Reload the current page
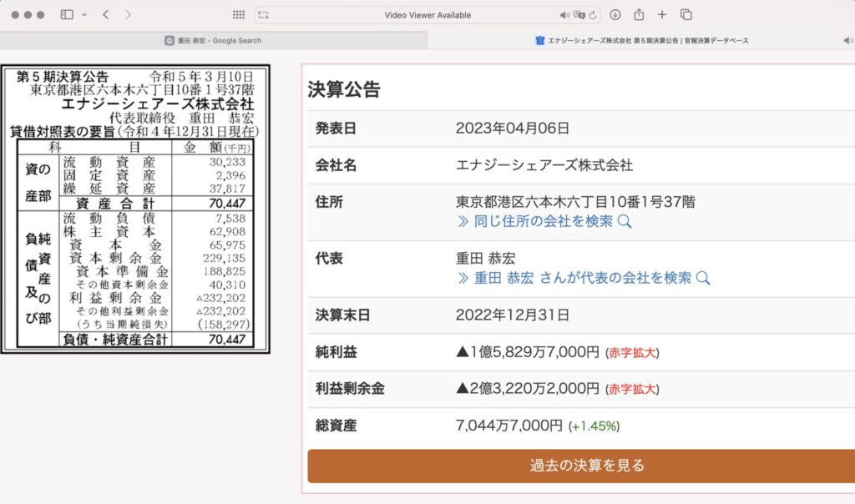The width and height of the screenshot is (855, 504). click(593, 15)
